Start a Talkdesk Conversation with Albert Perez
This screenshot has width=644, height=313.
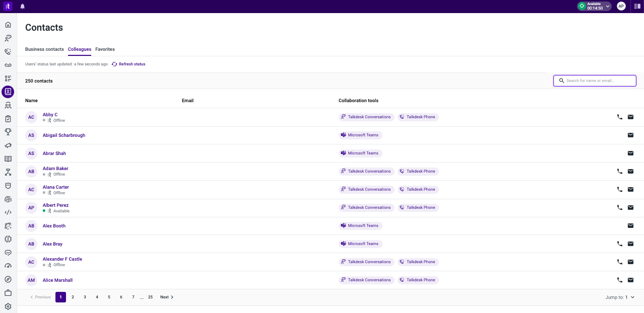(366, 207)
